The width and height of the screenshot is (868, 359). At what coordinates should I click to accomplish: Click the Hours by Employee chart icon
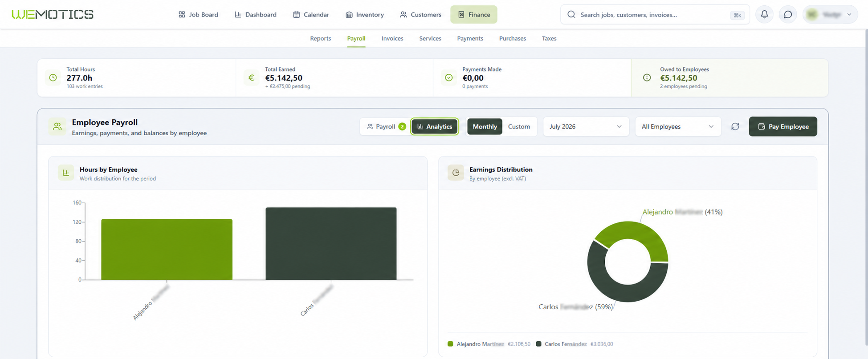pos(66,173)
